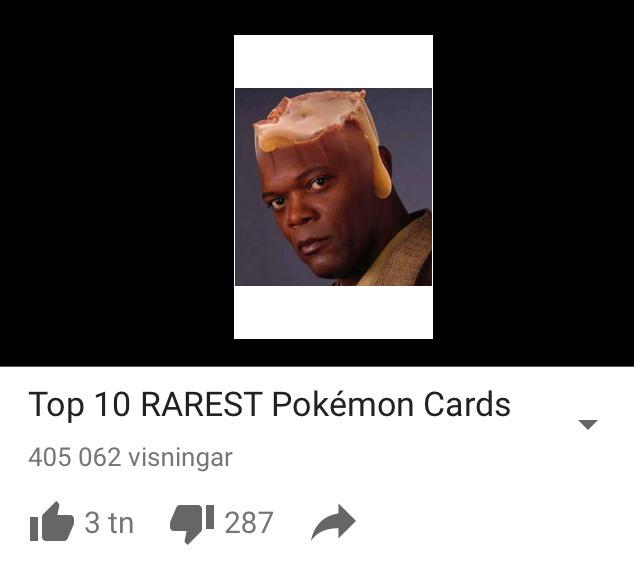Expand the video description with the arrow

(x=588, y=424)
